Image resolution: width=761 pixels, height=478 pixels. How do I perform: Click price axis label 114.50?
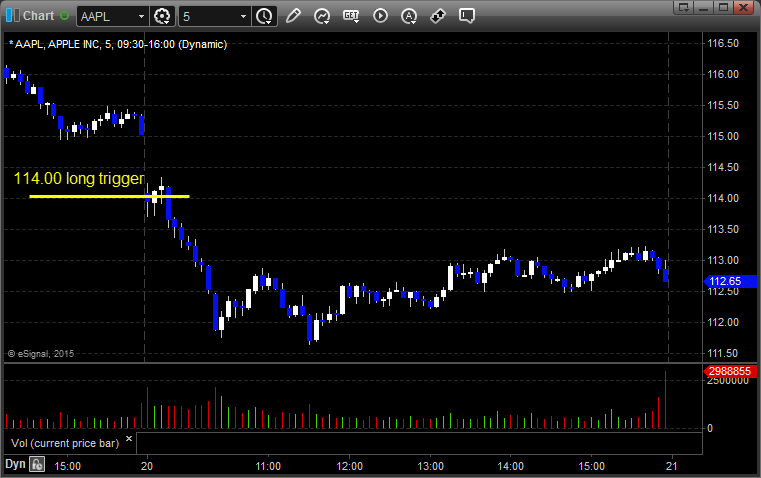(x=723, y=167)
